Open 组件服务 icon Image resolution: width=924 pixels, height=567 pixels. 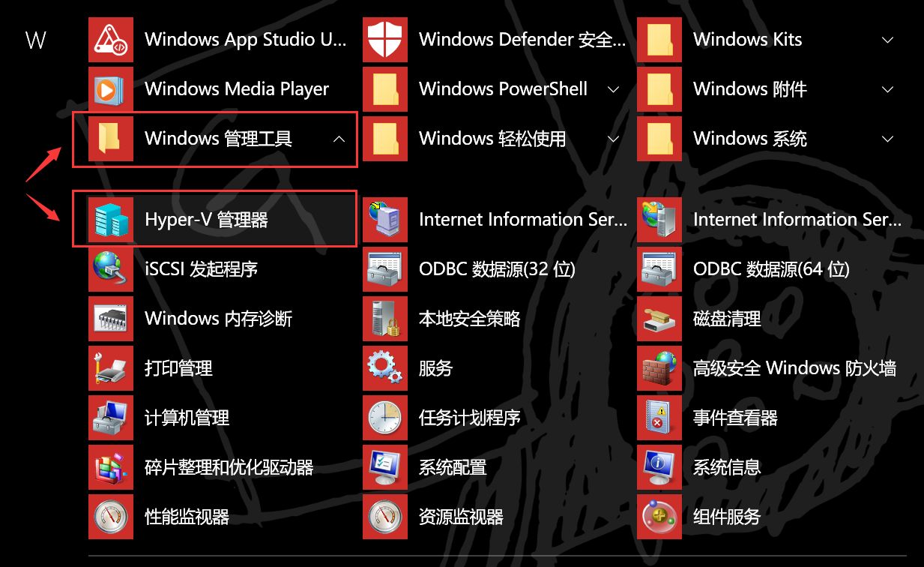[x=659, y=516]
